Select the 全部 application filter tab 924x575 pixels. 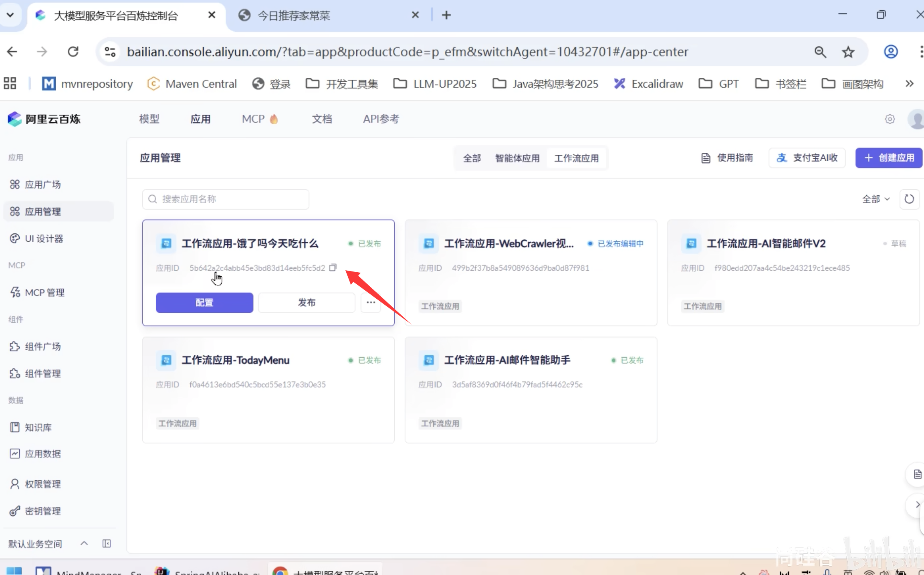(x=472, y=158)
